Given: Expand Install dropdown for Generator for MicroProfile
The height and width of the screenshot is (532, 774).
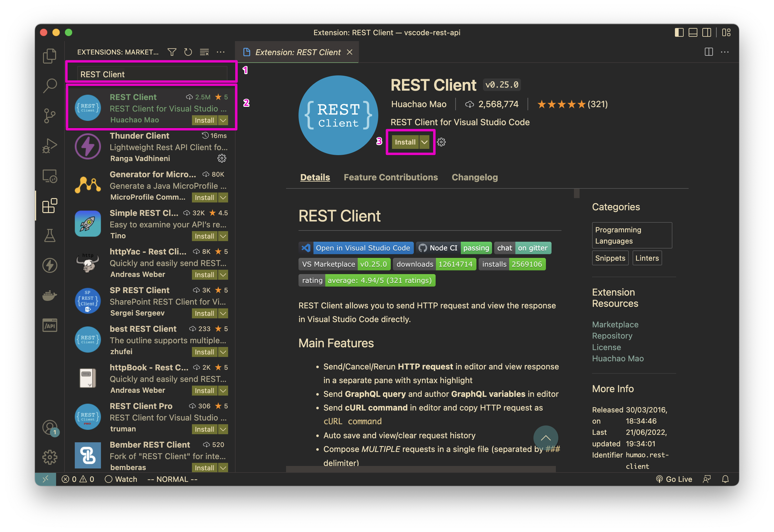Looking at the screenshot, I should click(223, 198).
